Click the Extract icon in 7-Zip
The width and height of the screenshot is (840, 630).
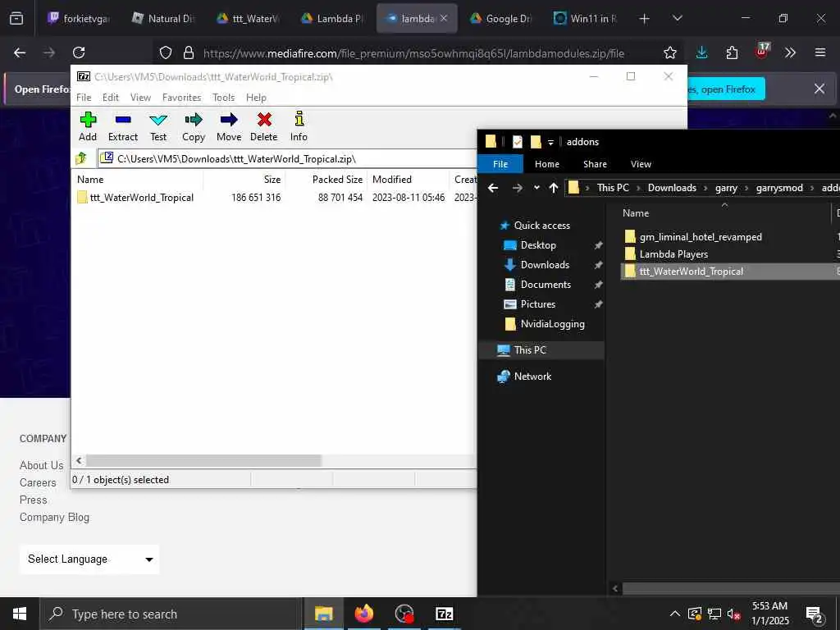point(123,126)
